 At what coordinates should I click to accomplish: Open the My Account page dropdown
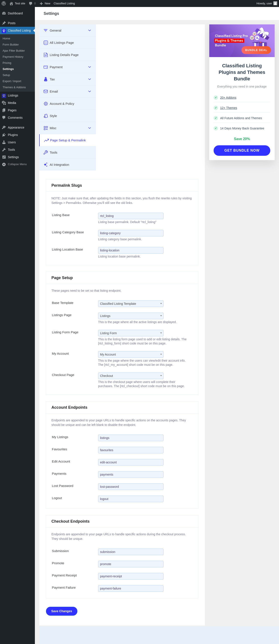coord(131,354)
